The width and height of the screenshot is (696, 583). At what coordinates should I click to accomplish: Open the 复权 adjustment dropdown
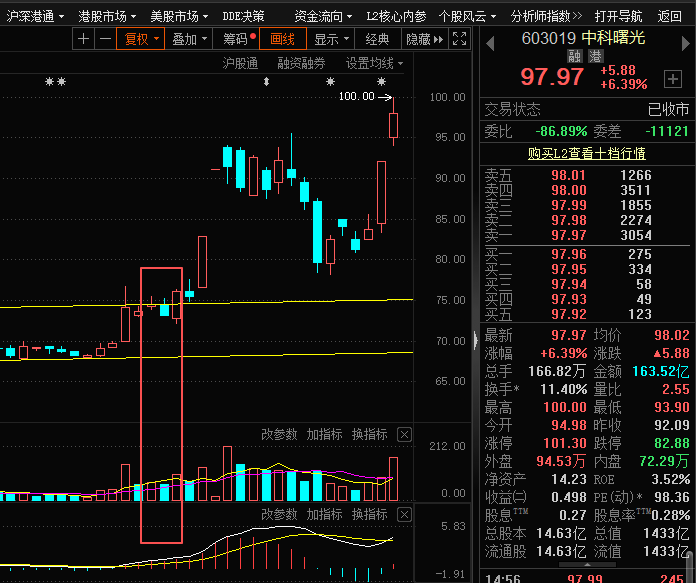click(140, 39)
